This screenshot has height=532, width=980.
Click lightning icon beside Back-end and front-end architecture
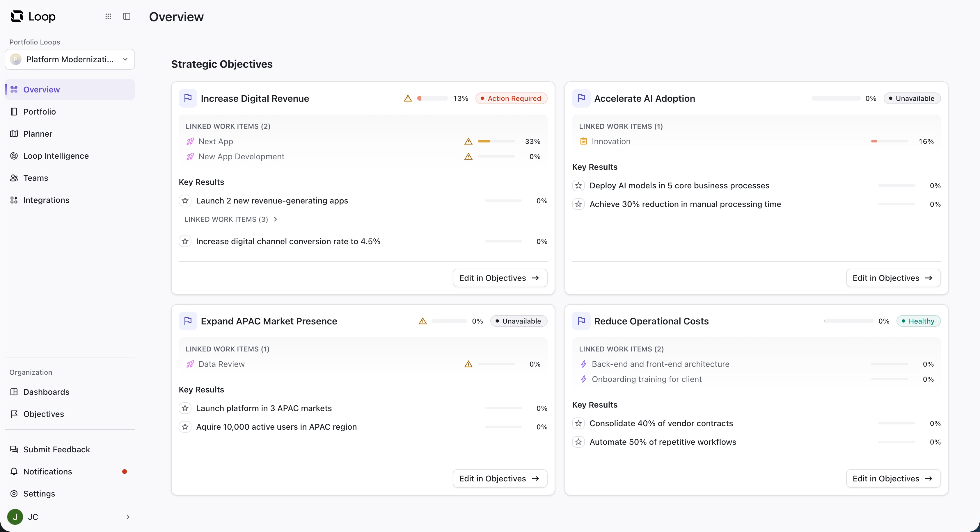point(583,364)
